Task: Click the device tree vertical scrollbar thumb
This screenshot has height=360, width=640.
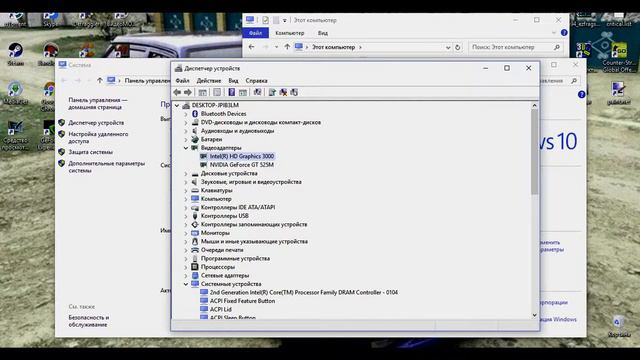Action: [x=534, y=152]
